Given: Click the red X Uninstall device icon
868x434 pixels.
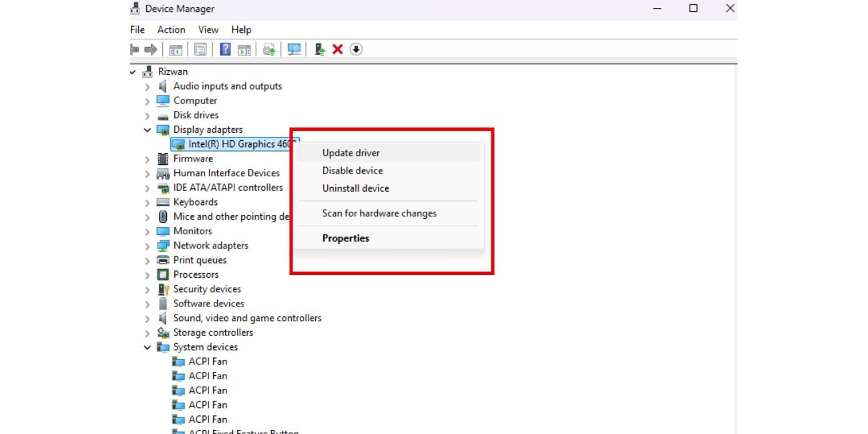Looking at the screenshot, I should pos(338,49).
